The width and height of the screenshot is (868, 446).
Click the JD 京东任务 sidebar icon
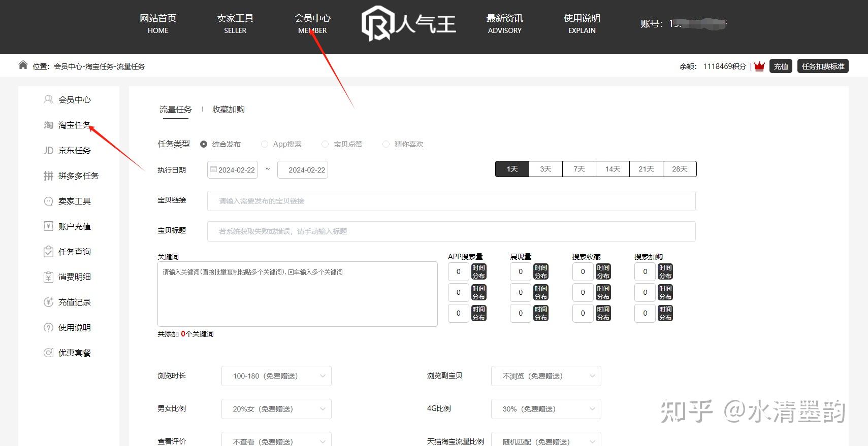click(48, 150)
